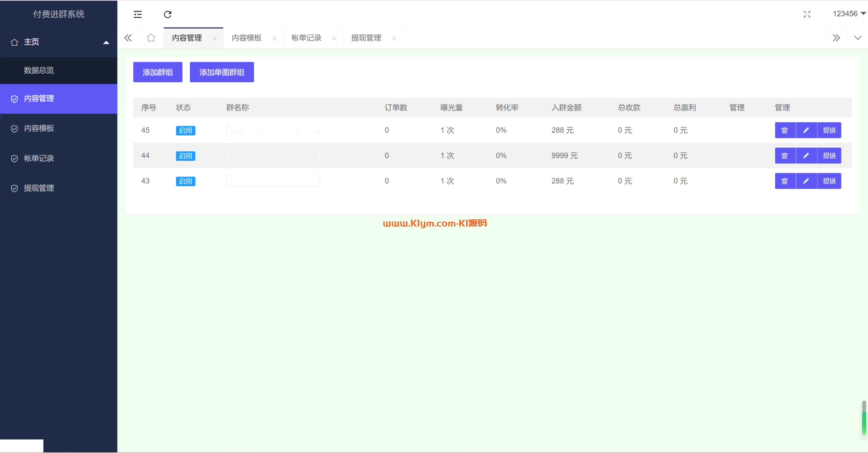Close the 内容模板 tab

(x=274, y=39)
